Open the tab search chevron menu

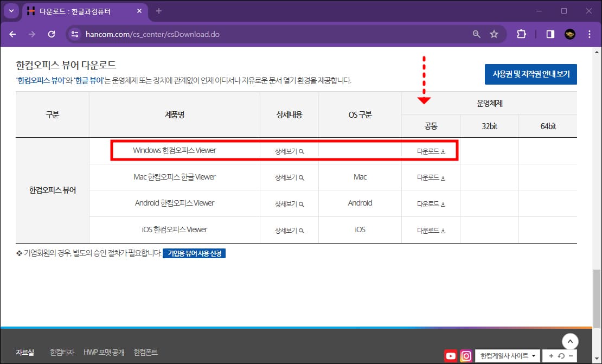pyautogui.click(x=11, y=11)
